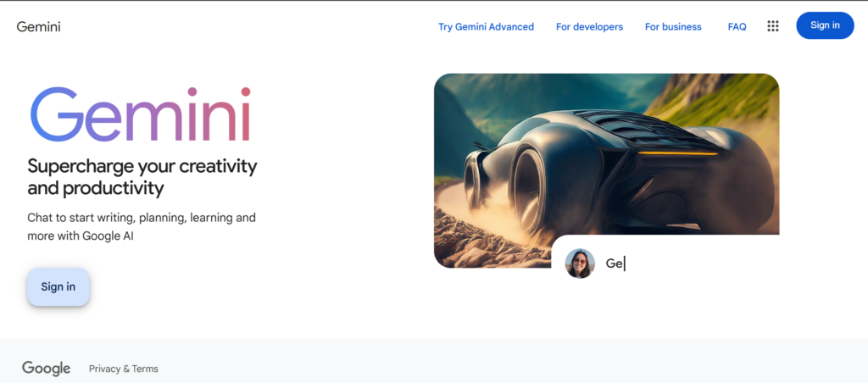The height and width of the screenshot is (383, 868).
Task: Click the light blue Sign in button under tagline
Action: (58, 286)
